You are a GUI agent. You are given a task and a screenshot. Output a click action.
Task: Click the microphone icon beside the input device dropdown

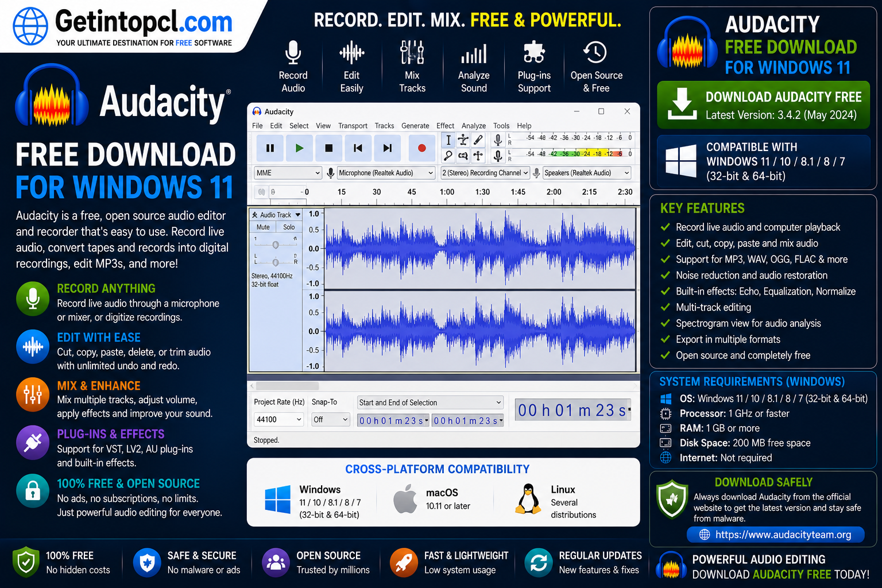point(331,173)
